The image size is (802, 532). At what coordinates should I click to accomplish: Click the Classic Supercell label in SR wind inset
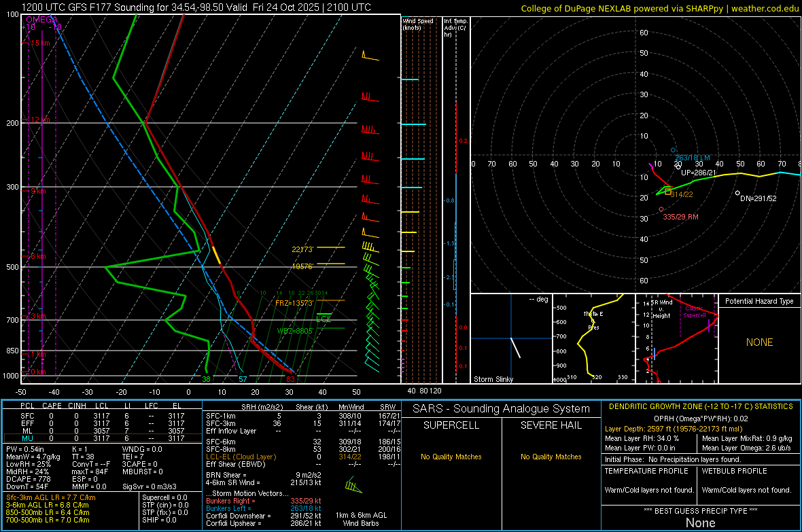pyautogui.click(x=694, y=312)
